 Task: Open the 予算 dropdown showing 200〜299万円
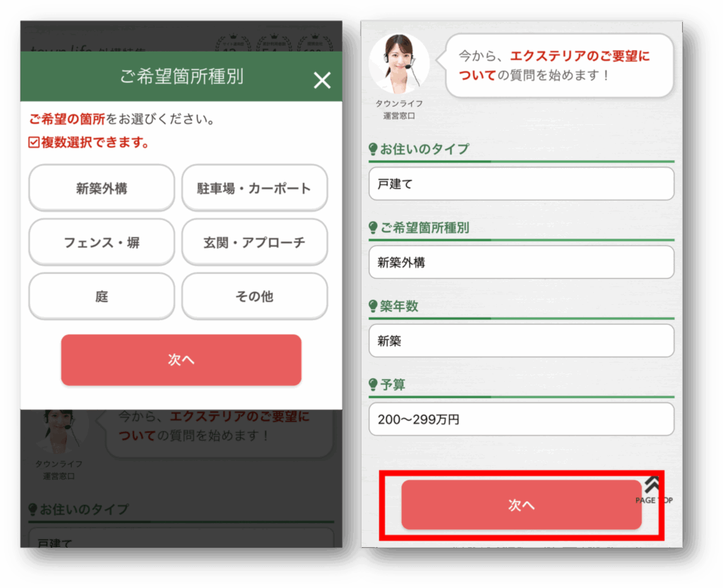tap(521, 419)
